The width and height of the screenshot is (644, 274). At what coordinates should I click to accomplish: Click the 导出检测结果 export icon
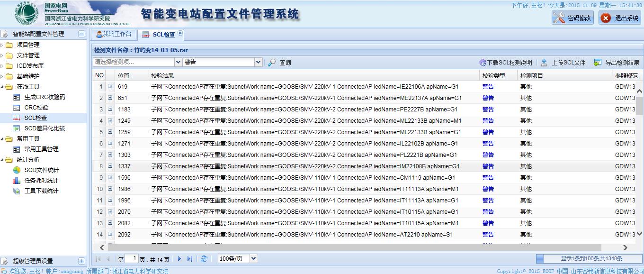pyautogui.click(x=598, y=63)
